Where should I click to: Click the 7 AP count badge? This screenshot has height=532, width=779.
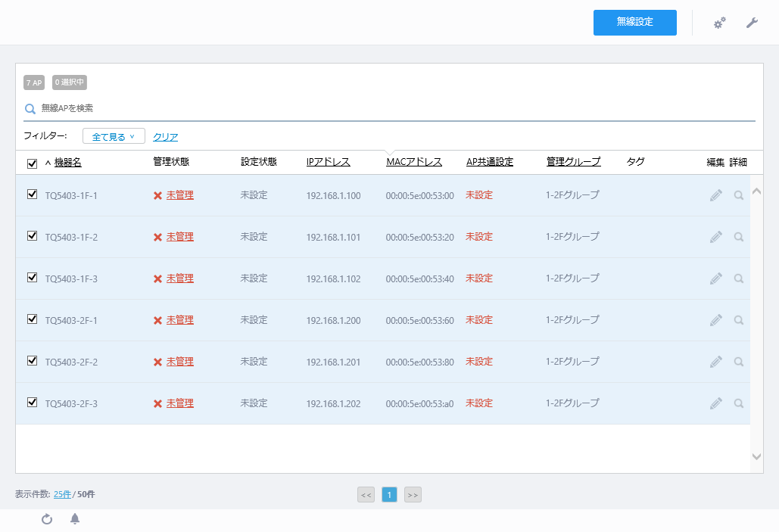tap(34, 82)
